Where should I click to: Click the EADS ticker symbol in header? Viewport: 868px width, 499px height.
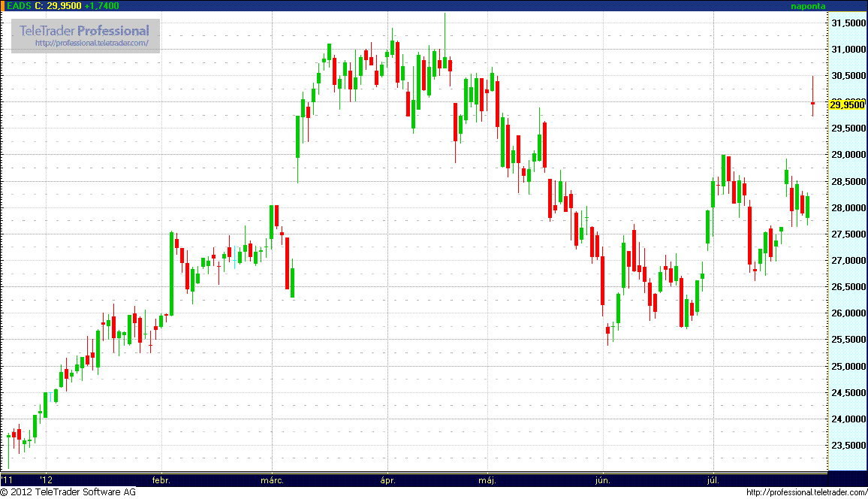20,6
